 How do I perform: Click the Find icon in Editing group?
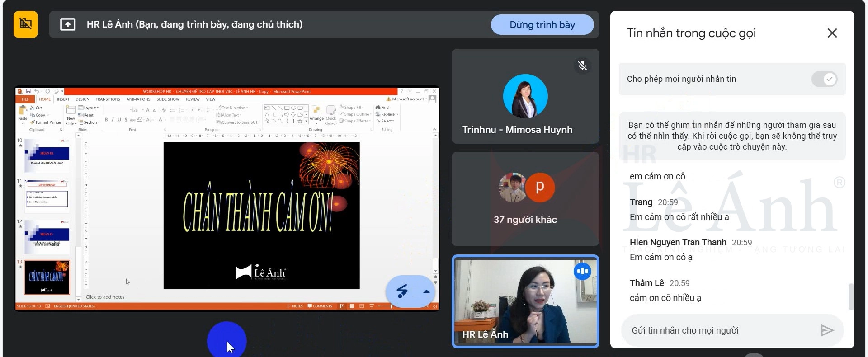click(x=382, y=108)
